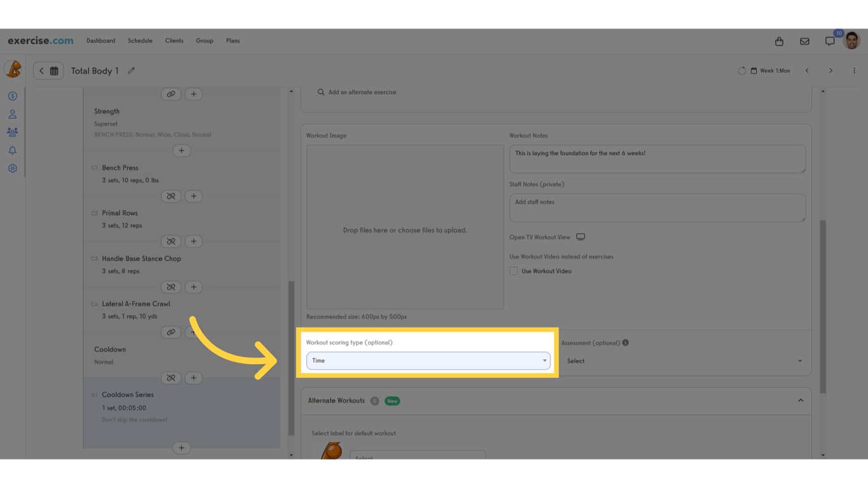Open billing via the dollar sign sidebar icon

pyautogui.click(x=12, y=95)
